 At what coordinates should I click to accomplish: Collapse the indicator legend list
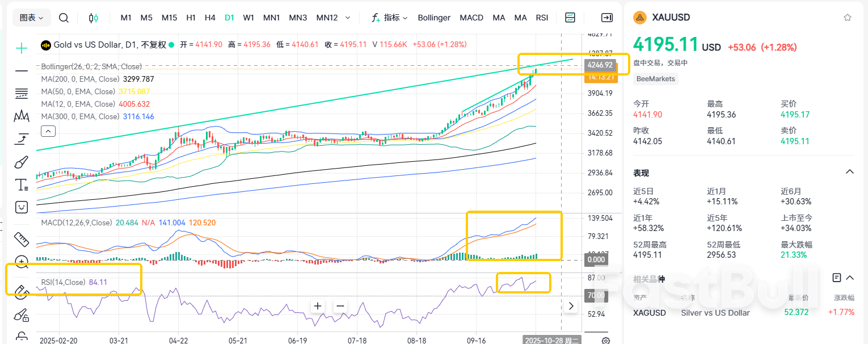[48, 131]
